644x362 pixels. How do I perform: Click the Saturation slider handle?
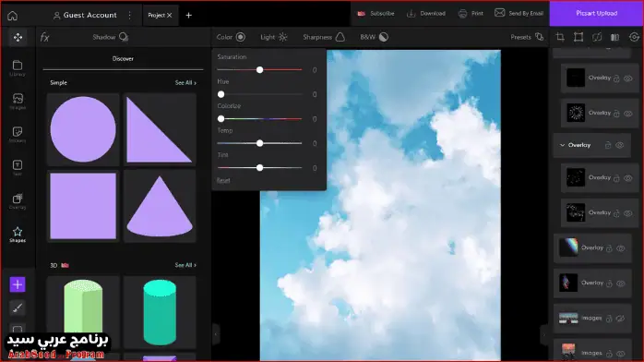pos(259,70)
